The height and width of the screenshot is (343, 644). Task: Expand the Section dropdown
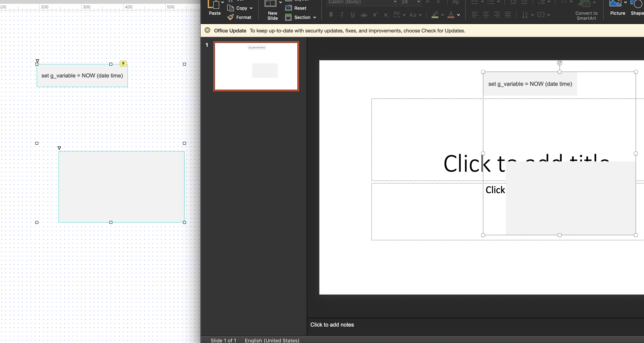pos(314,17)
